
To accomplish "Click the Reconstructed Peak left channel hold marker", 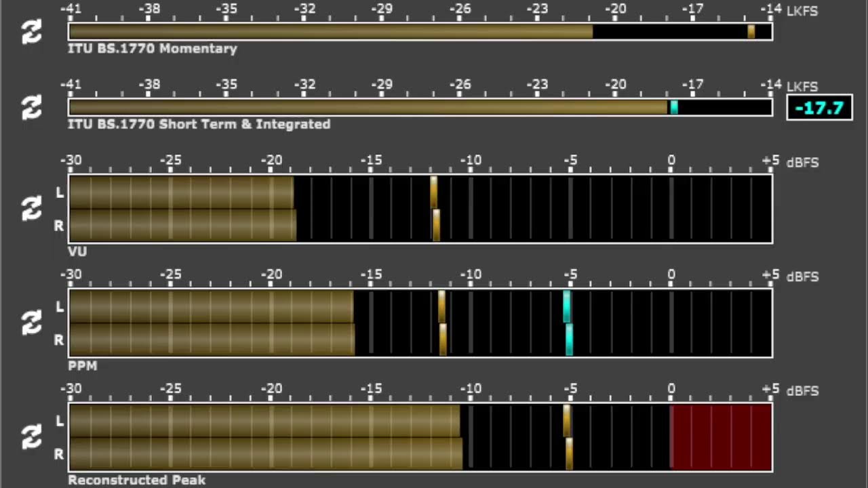I will point(566,421).
